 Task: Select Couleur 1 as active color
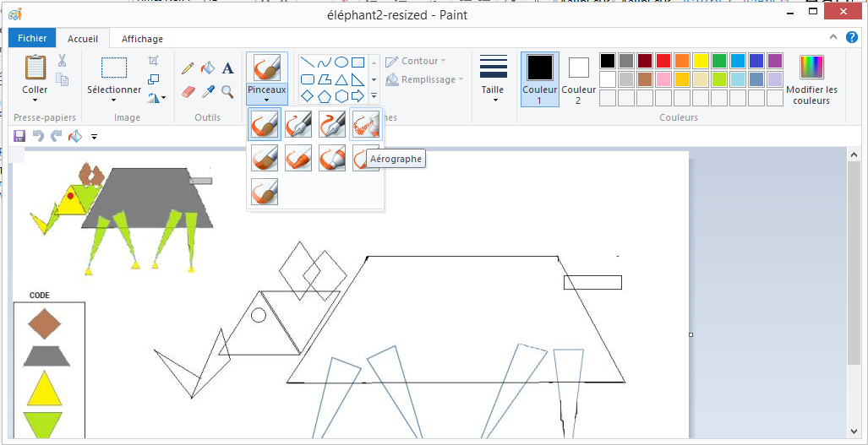click(x=539, y=79)
